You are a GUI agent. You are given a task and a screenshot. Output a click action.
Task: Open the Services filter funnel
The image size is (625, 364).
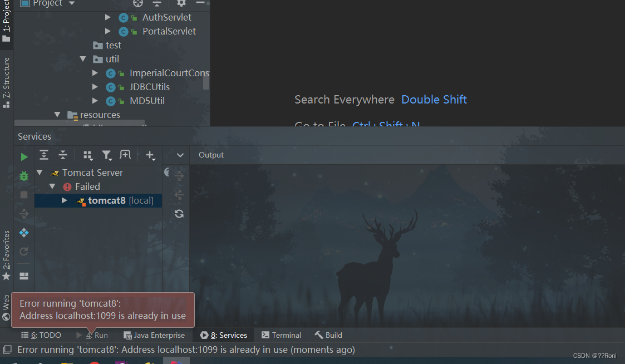[x=106, y=155]
